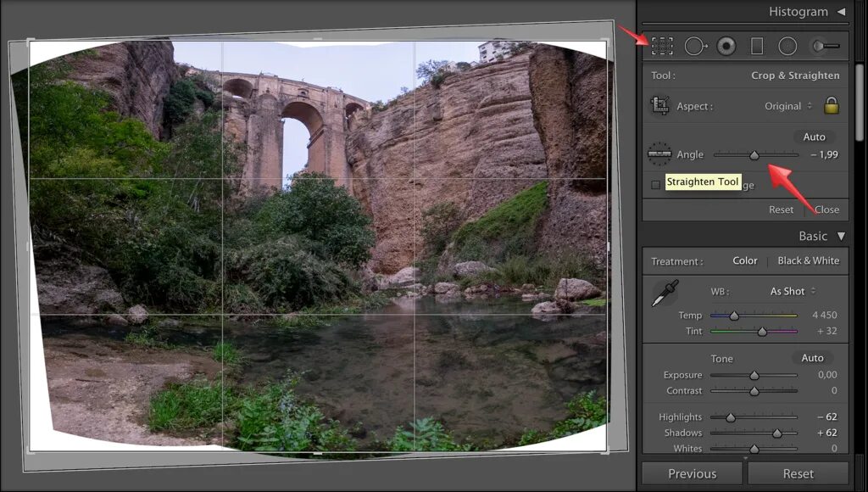The width and height of the screenshot is (868, 492).
Task: Activate the Radial Filter tool
Action: 787,46
